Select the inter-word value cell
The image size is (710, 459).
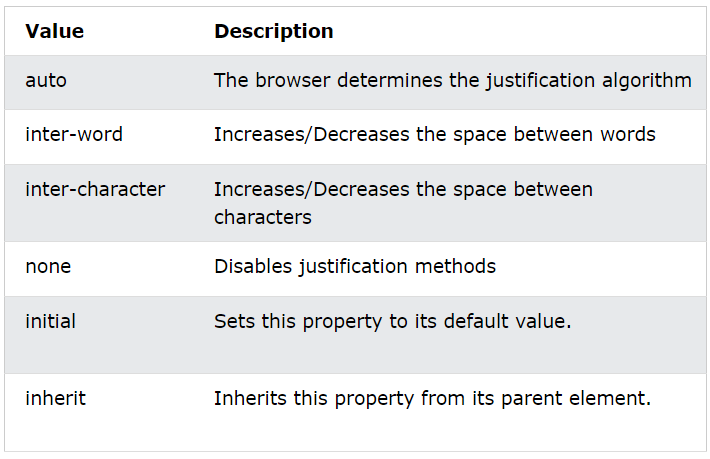tap(74, 134)
